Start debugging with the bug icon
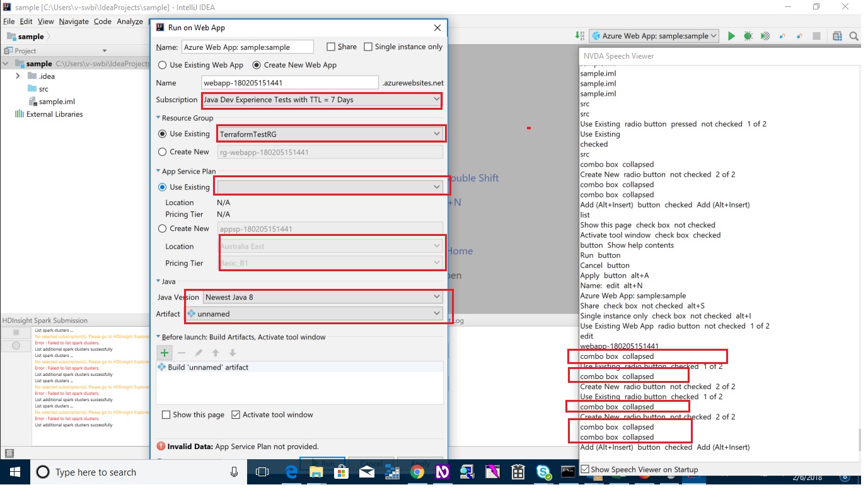This screenshot has height=504, width=868. pos(748,36)
